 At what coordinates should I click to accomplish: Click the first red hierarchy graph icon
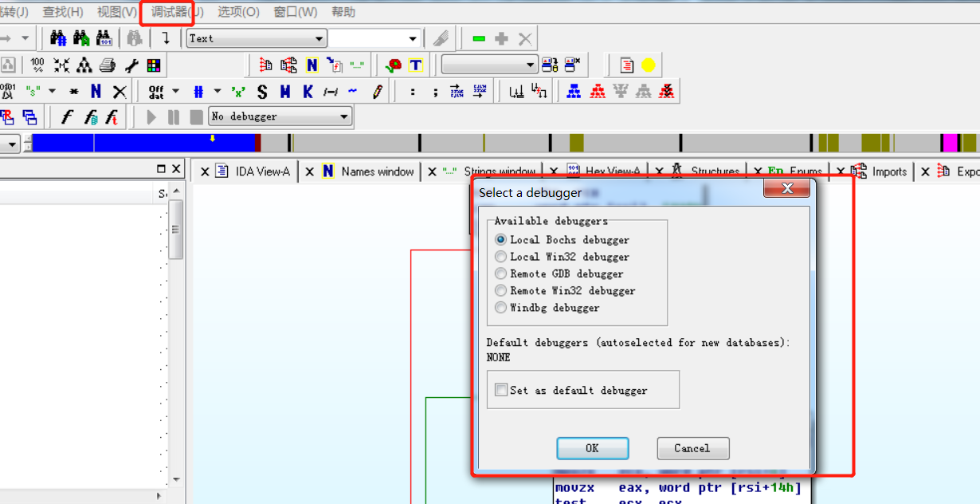(x=598, y=92)
